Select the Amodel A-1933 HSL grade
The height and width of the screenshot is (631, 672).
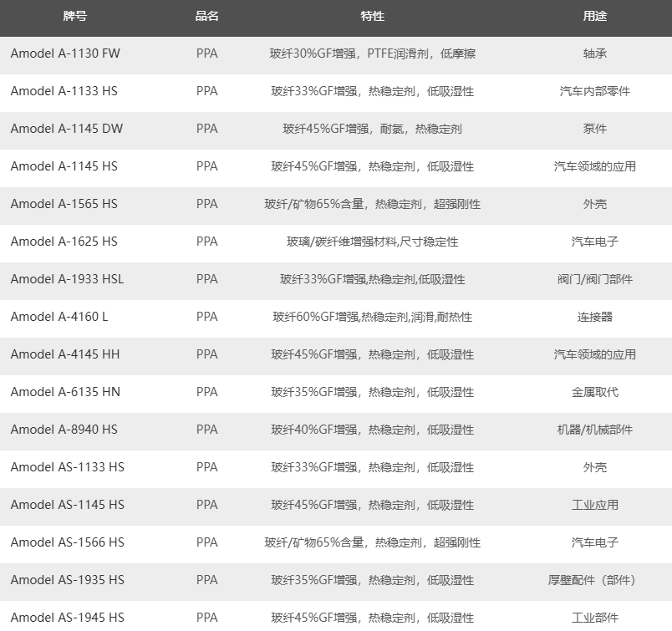tap(67, 279)
